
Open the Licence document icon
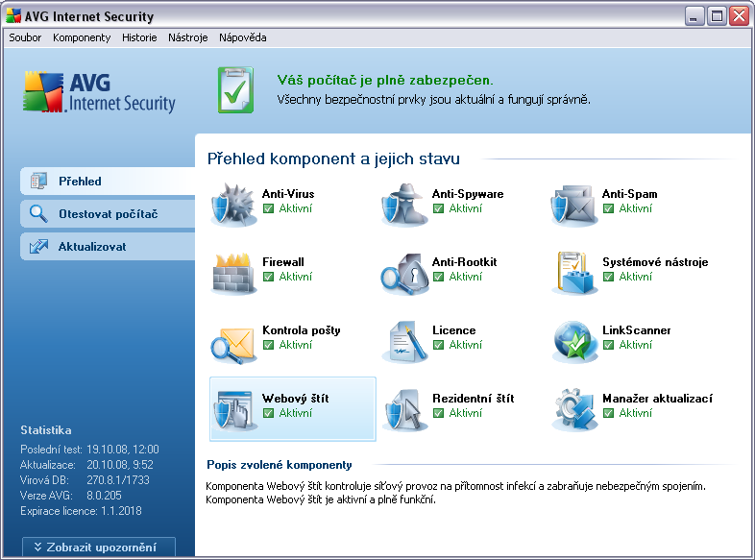(404, 342)
